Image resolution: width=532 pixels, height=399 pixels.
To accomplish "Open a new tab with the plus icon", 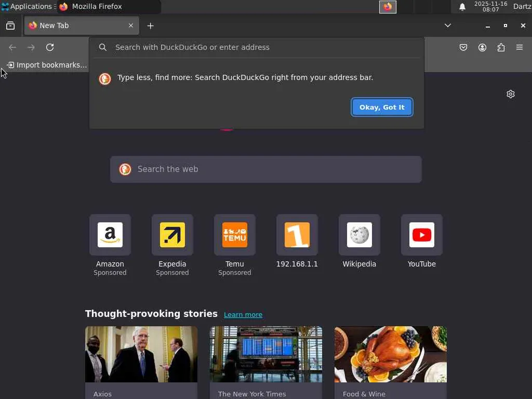I will click(150, 26).
